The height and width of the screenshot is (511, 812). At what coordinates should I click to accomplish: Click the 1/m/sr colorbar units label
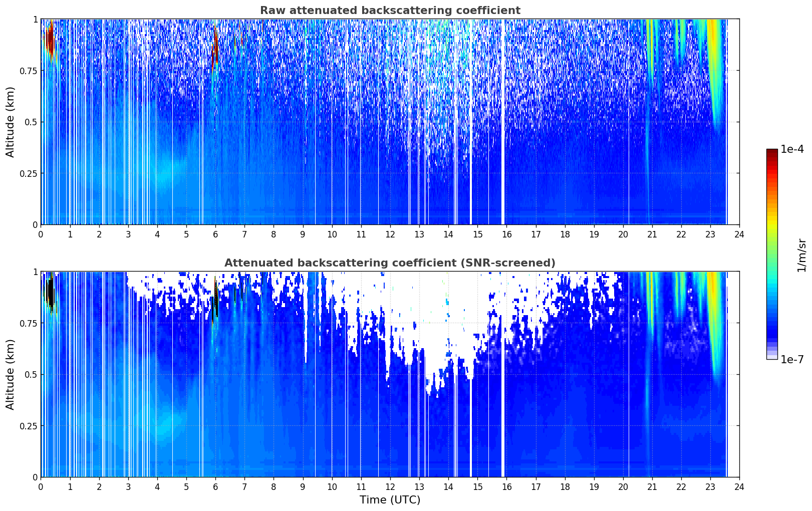point(801,255)
